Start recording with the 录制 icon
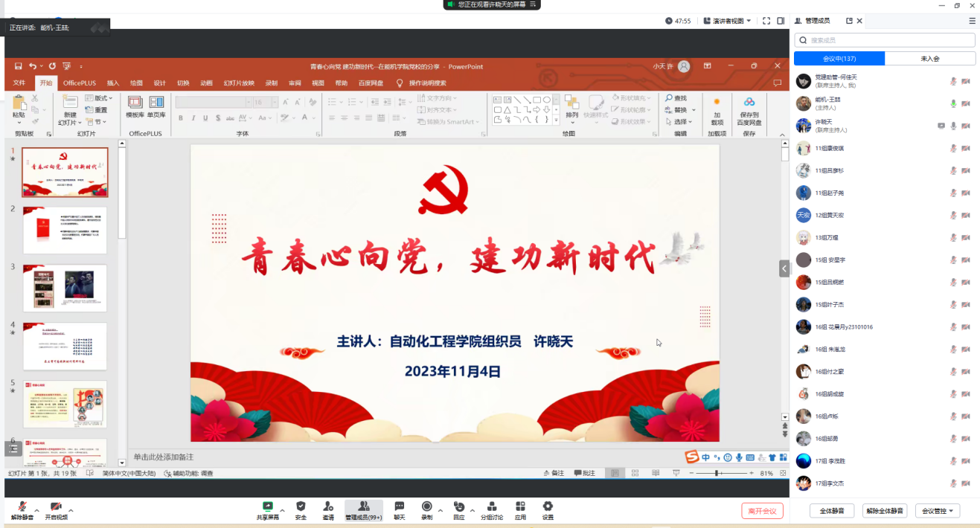 coord(427,507)
